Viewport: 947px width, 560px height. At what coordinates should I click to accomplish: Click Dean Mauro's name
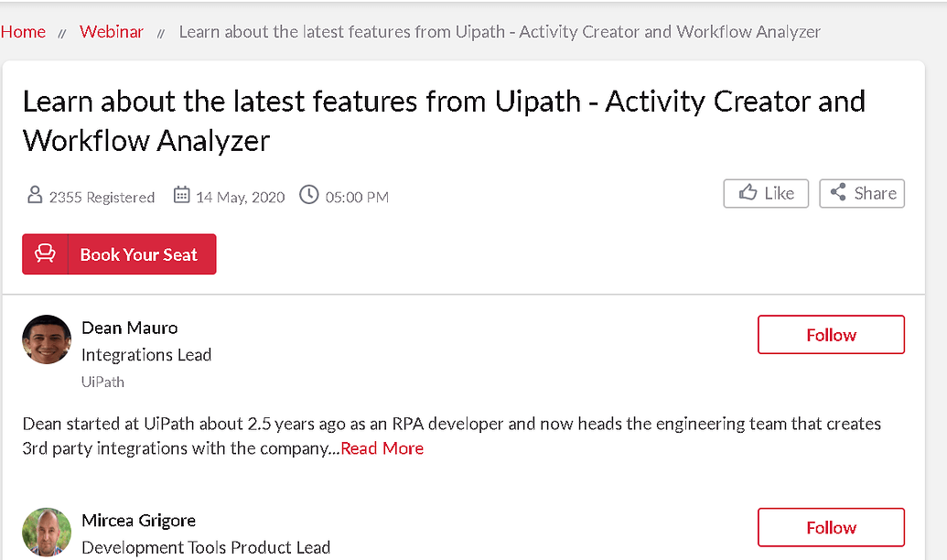pos(130,328)
